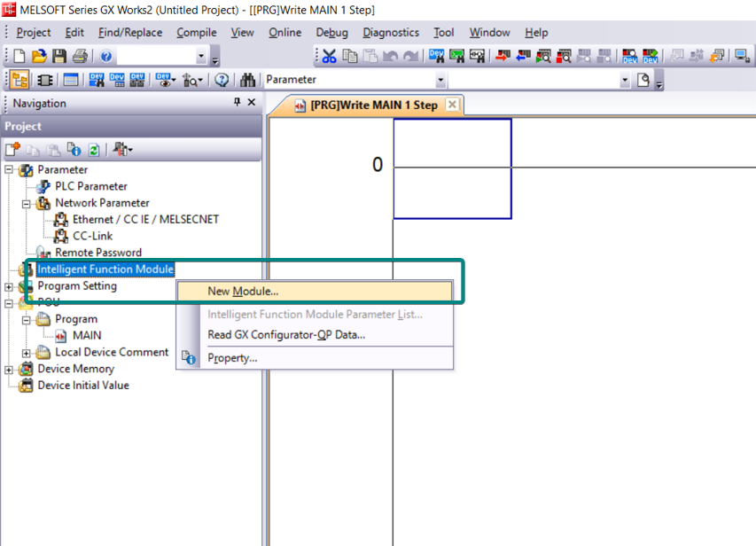Close the Write MAIN 1 Step tab
This screenshot has width=756, height=546.
click(x=452, y=105)
